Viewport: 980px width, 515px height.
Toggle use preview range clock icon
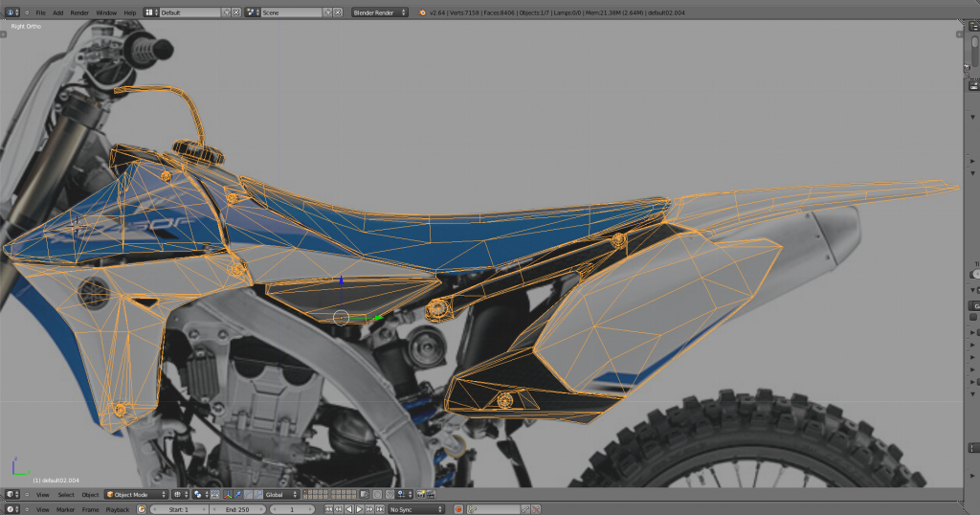pos(142,509)
